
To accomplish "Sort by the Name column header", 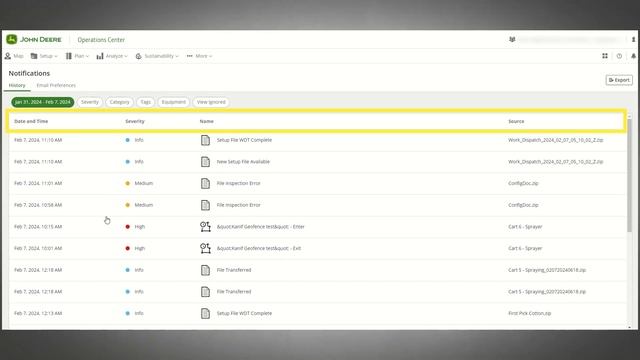I will click(x=207, y=121).
